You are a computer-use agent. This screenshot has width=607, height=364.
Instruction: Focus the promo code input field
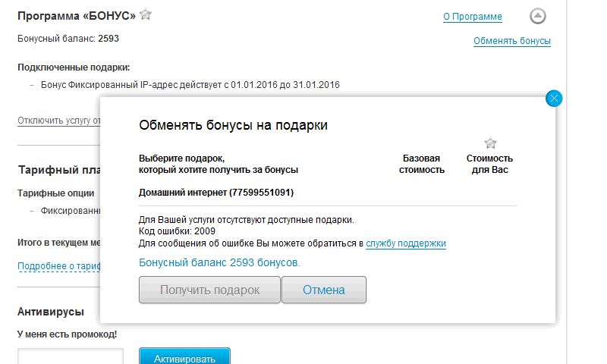(x=70, y=356)
